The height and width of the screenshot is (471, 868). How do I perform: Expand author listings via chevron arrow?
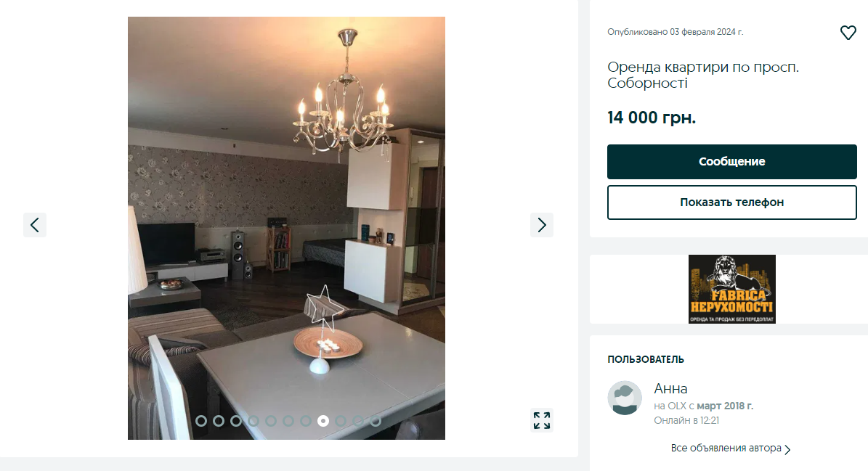787,449
